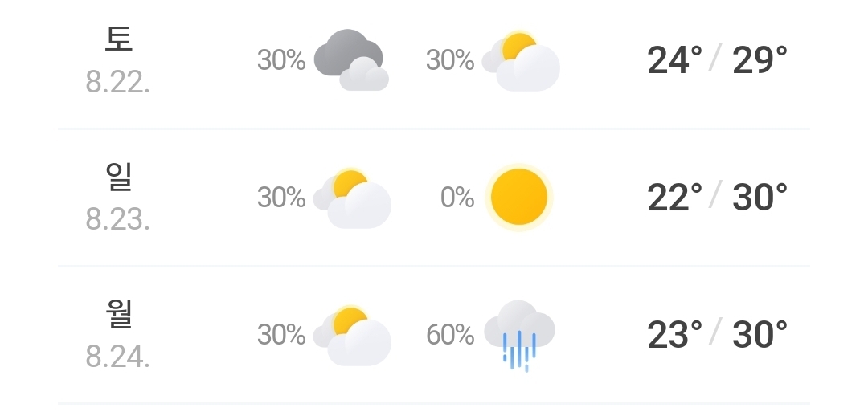The image size is (868, 412).
Task: Tap Saturday morning cloudy icon
Action: point(351,59)
